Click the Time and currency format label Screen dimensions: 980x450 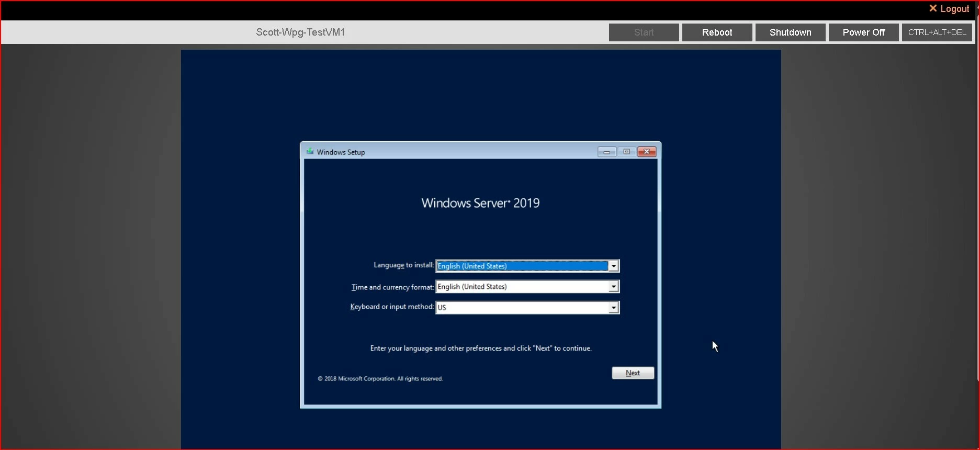[x=392, y=287]
